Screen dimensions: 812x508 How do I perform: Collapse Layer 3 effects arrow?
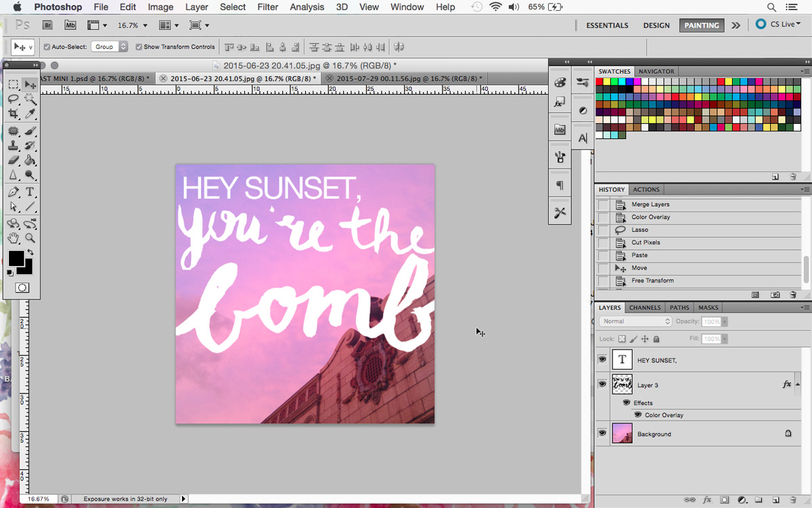tap(798, 384)
